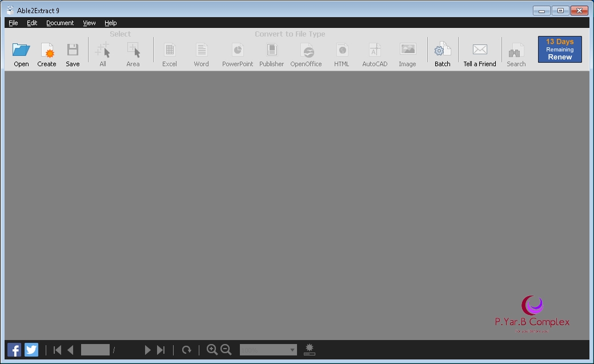This screenshot has height=364, width=594.
Task: Click the Save toolbar icon
Action: pos(73,50)
